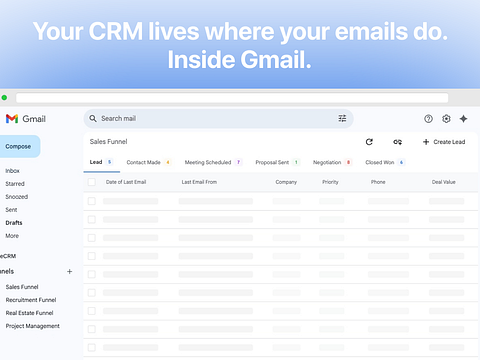Open Gmail settings gear icon
Screen dimensions: 480x360
pyautogui.click(x=446, y=119)
